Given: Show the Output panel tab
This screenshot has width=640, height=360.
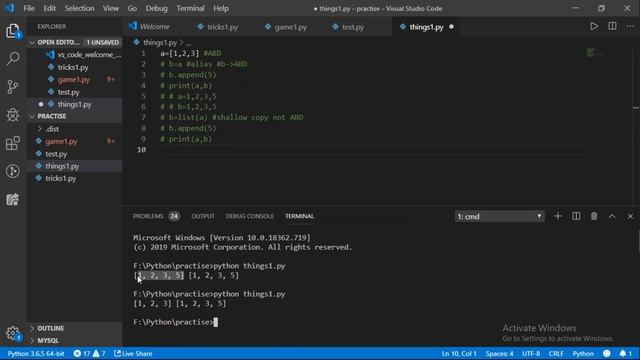Looking at the screenshot, I should [x=203, y=216].
